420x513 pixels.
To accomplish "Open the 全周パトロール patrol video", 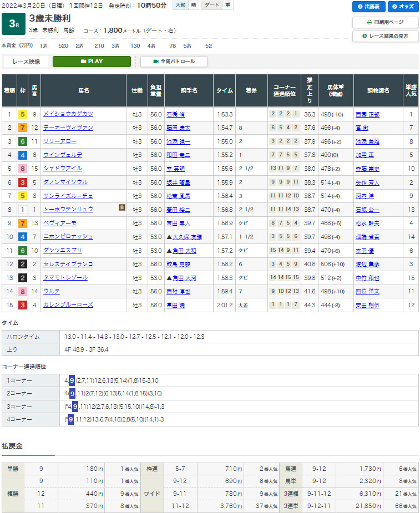I will tap(174, 62).
